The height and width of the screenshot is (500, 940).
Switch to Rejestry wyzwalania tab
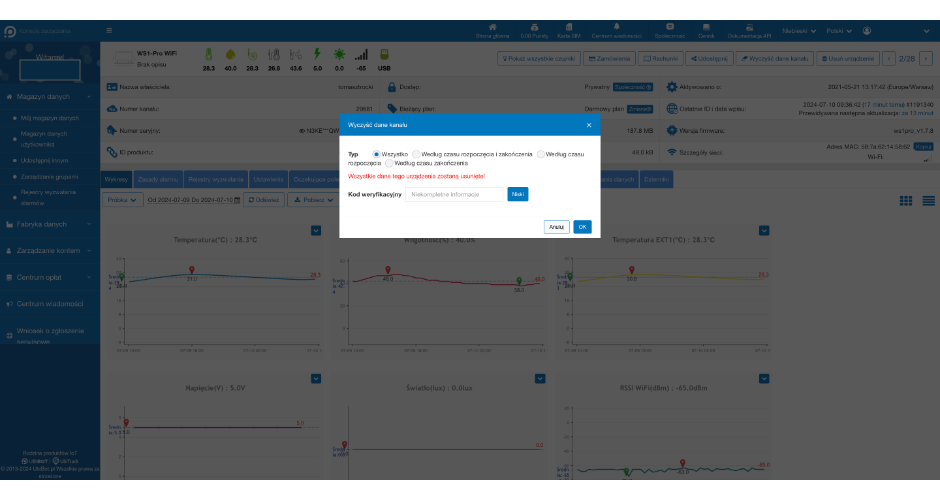tap(216, 179)
